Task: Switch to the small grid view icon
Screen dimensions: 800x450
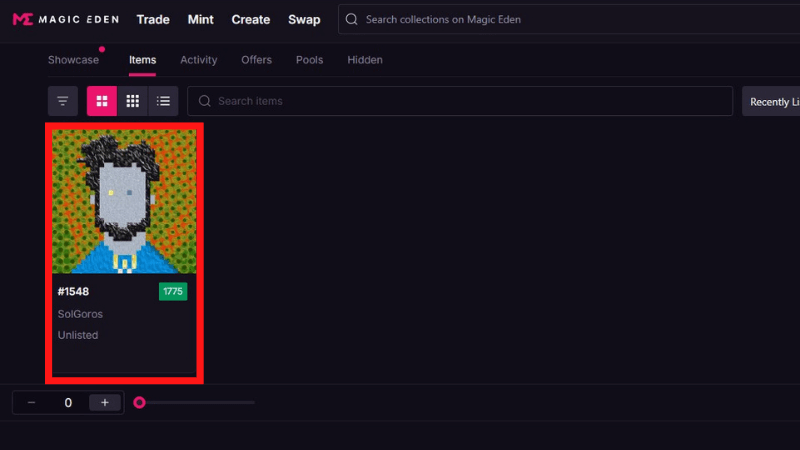Action: click(133, 101)
